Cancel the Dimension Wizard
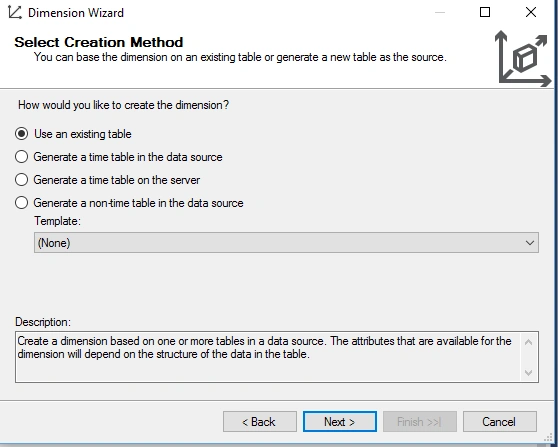Viewport: 558px width, 447px height. pyautogui.click(x=500, y=422)
